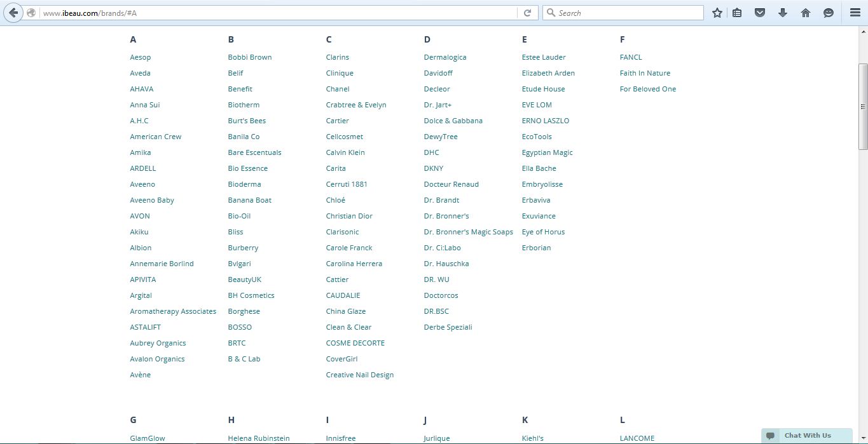This screenshot has width=868, height=444.
Task: Select the Bvlgari brand
Action: (x=240, y=264)
